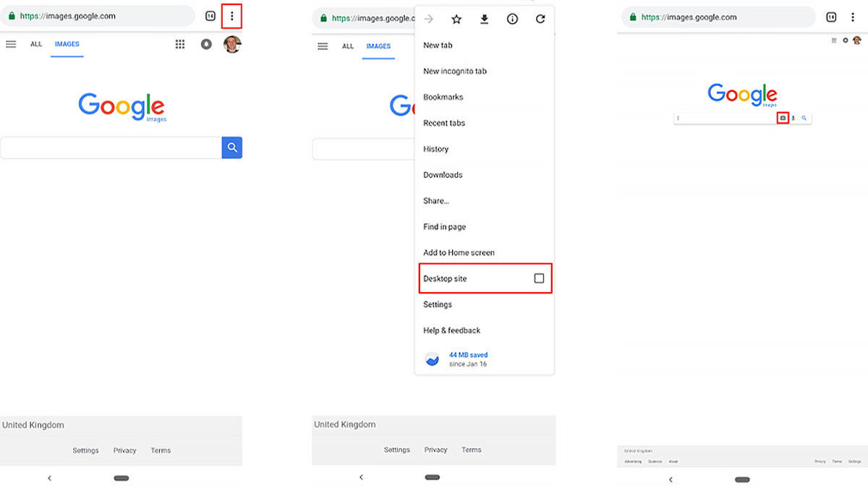The height and width of the screenshot is (488, 868).
Task: Tap the Android back arrow in third screenshot
Action: [671, 479]
